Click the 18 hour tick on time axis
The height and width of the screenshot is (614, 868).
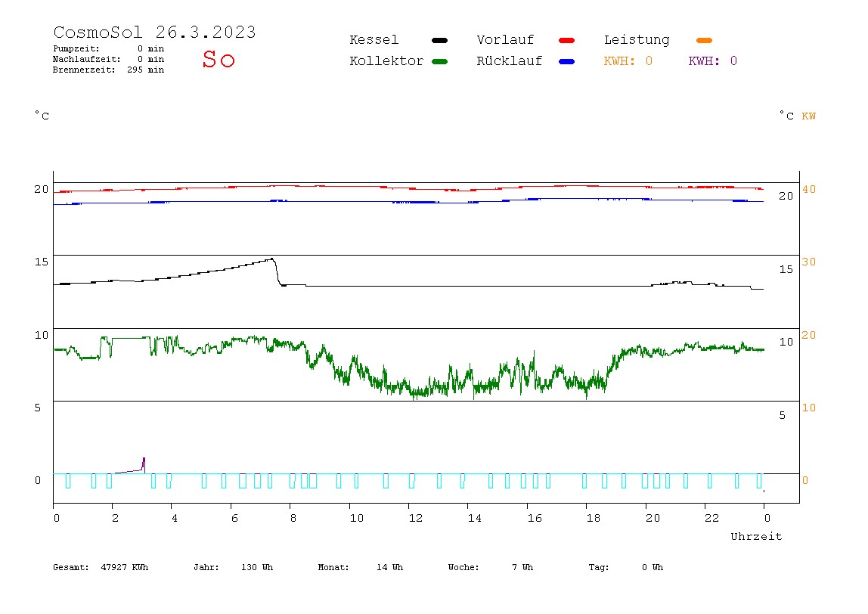(594, 518)
